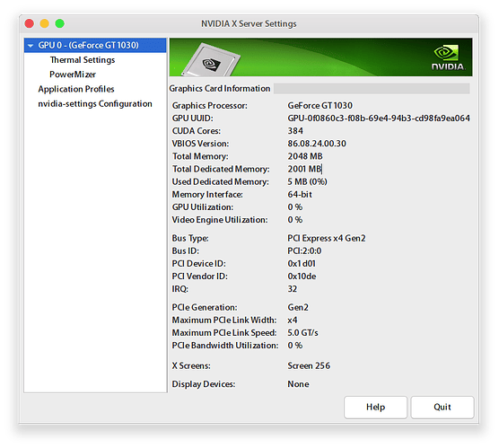Click the X Screens label
The width and height of the screenshot is (499, 448).
(191, 365)
